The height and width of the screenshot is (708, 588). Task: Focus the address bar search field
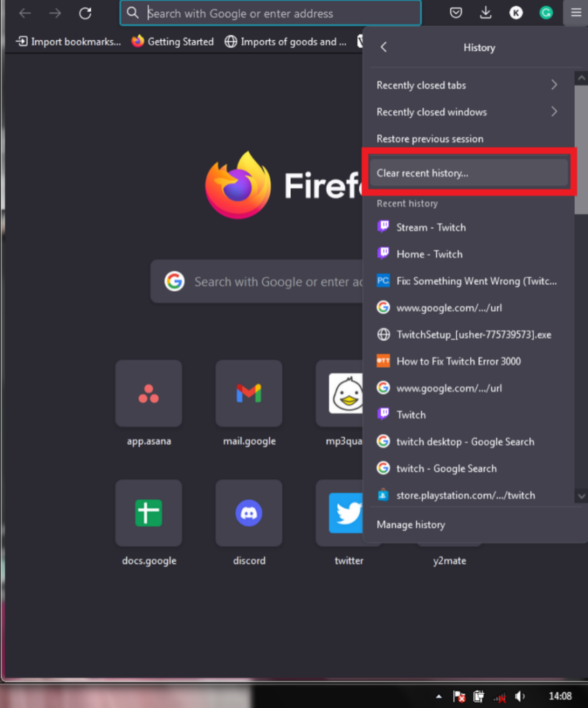(270, 13)
